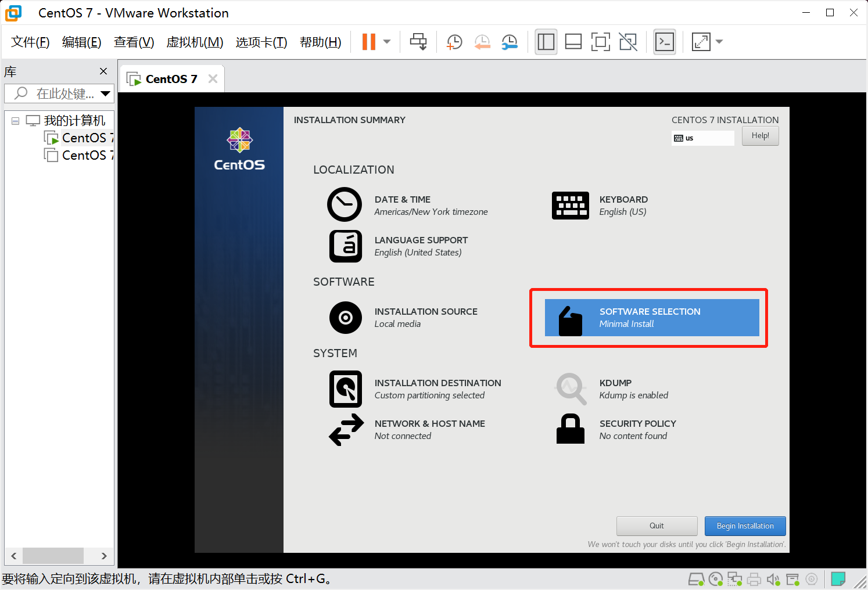Click the USB controller status icon
Screen dimensions: 868x590
click(x=793, y=579)
